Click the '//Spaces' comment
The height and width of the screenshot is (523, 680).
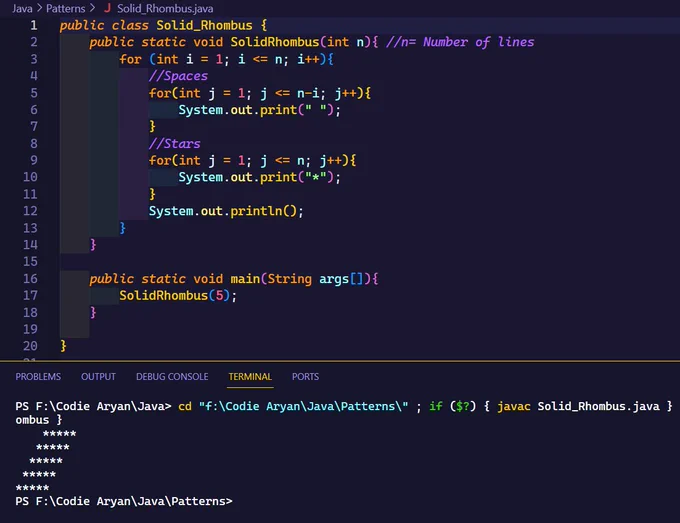click(178, 76)
